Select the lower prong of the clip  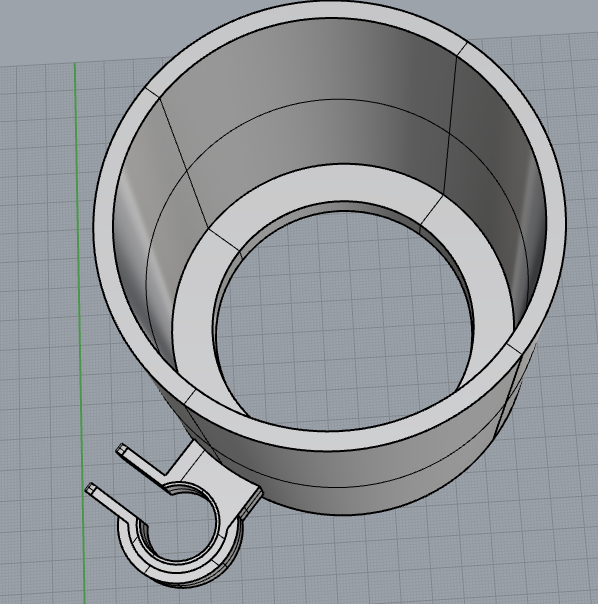click(x=114, y=505)
